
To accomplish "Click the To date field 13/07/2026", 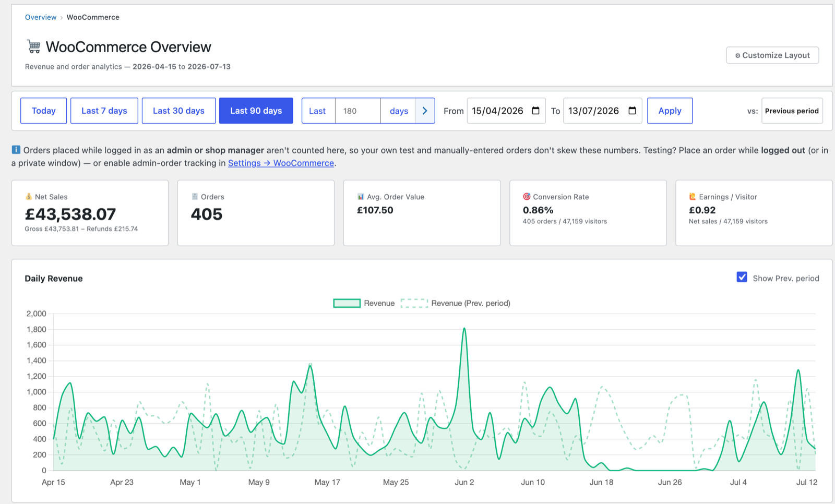I will point(603,111).
